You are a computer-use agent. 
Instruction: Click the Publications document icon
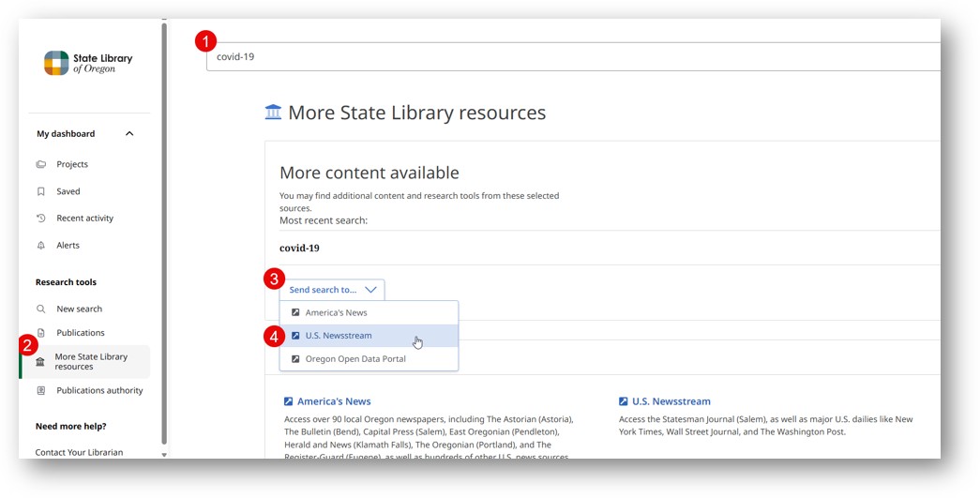(41, 333)
